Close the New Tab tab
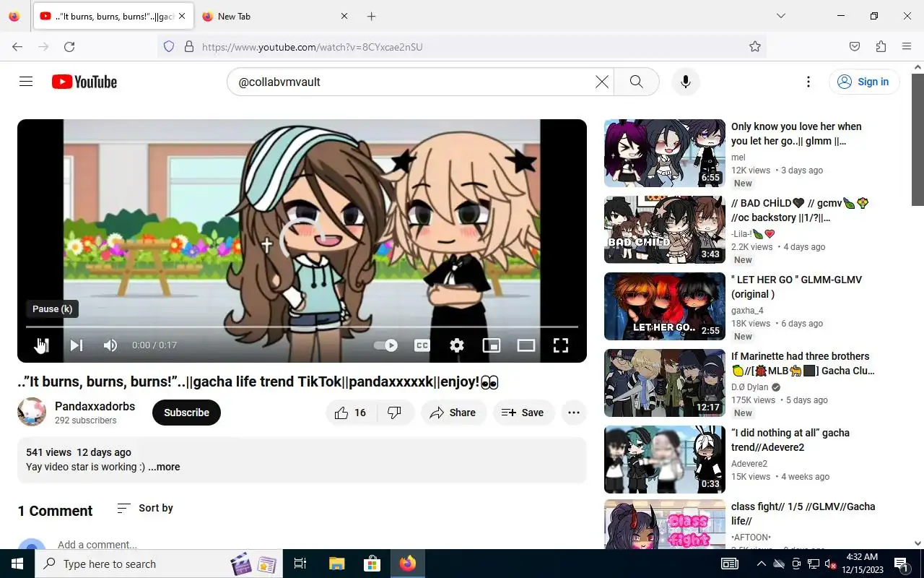This screenshot has width=924, height=578. click(344, 16)
